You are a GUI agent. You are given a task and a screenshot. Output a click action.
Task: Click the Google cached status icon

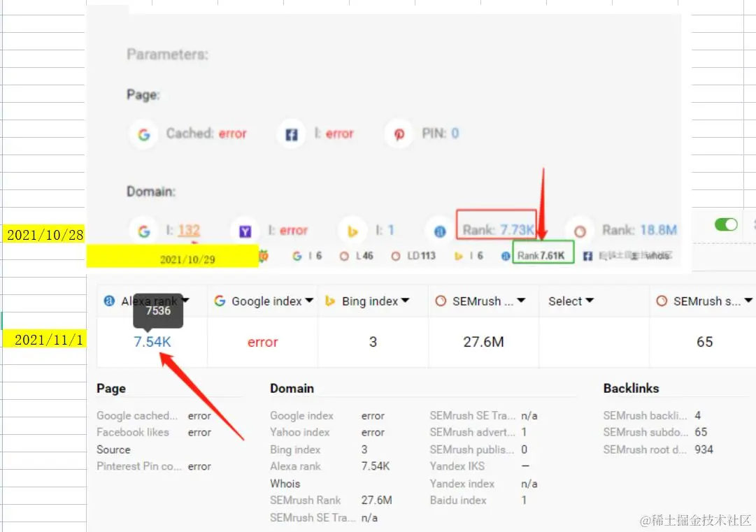point(143,134)
